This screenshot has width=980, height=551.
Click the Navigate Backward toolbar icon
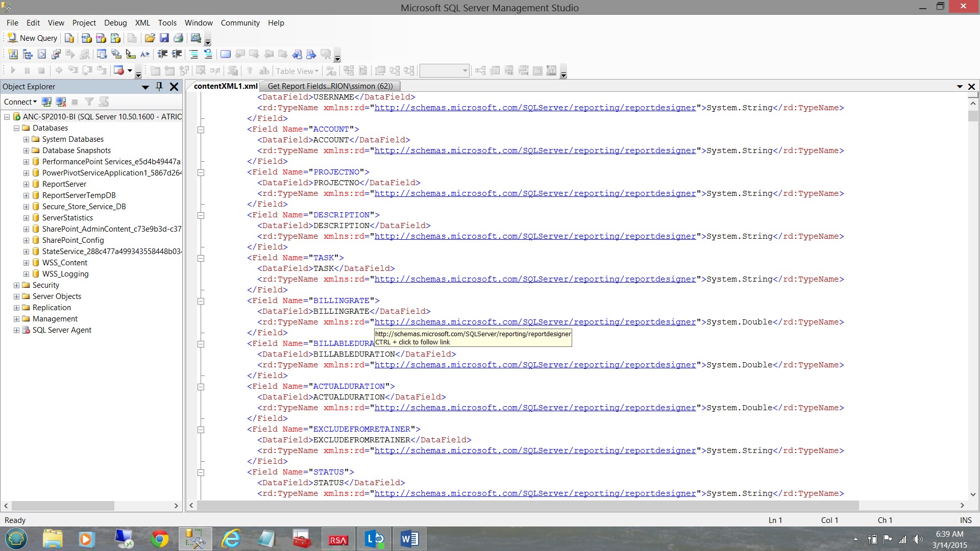point(298,54)
